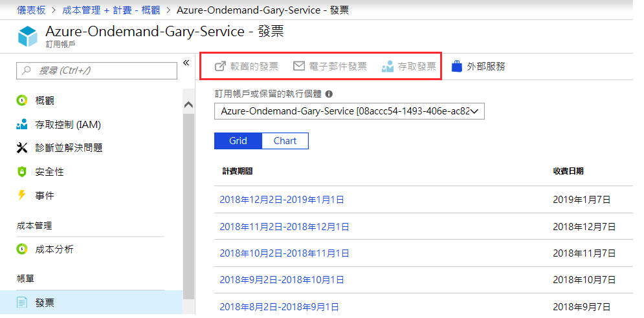Click the 存取發票 people icon
Viewport: 644px width, 318px height.
click(x=387, y=67)
